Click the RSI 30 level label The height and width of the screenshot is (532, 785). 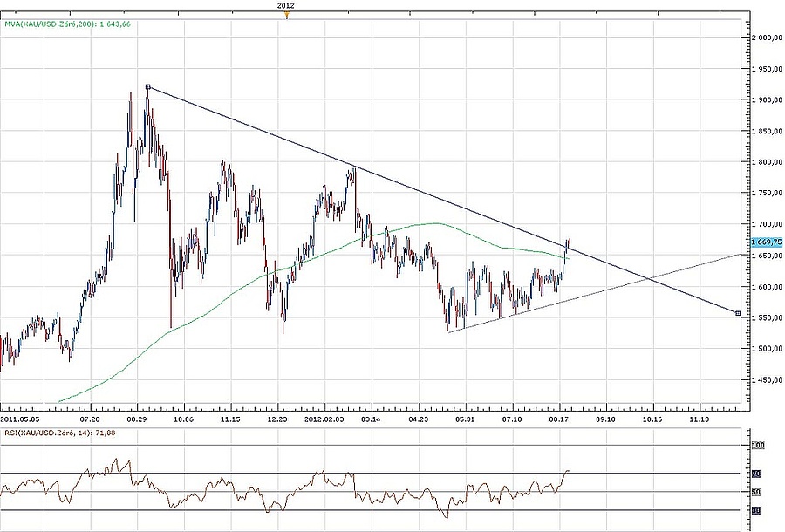(757, 510)
